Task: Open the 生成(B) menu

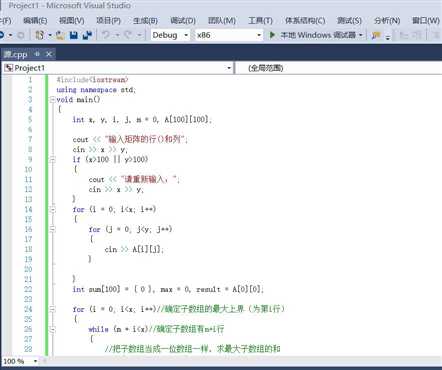Action: [x=145, y=21]
